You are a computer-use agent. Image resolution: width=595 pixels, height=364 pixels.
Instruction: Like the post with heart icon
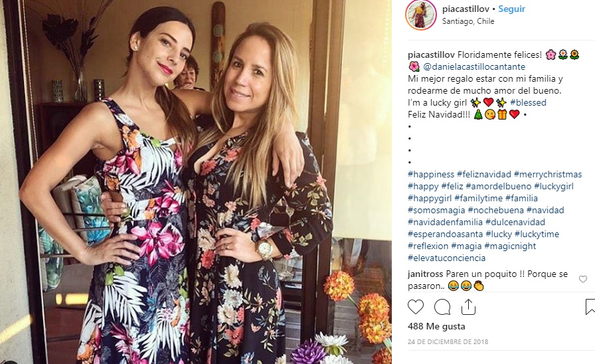[416, 307]
